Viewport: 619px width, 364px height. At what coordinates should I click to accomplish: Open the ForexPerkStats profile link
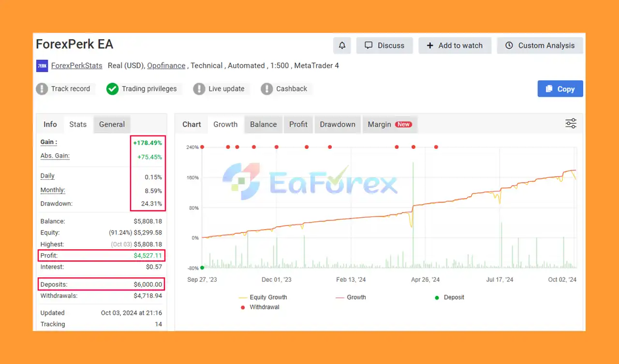pyautogui.click(x=76, y=66)
